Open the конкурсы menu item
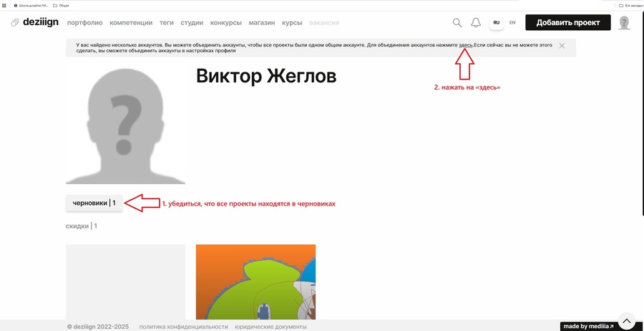 coord(226,23)
